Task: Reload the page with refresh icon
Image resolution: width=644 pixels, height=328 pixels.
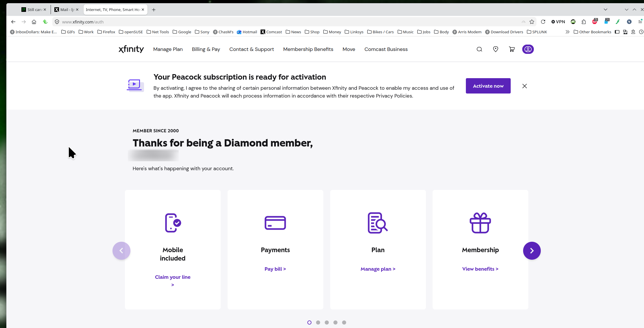Action: pyautogui.click(x=543, y=22)
